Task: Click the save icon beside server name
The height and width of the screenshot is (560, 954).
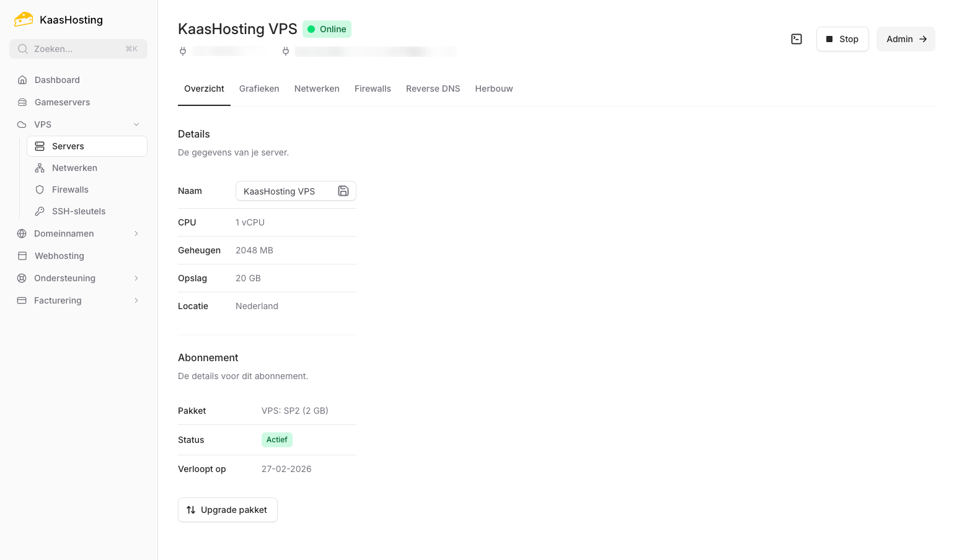Action: pos(343,191)
